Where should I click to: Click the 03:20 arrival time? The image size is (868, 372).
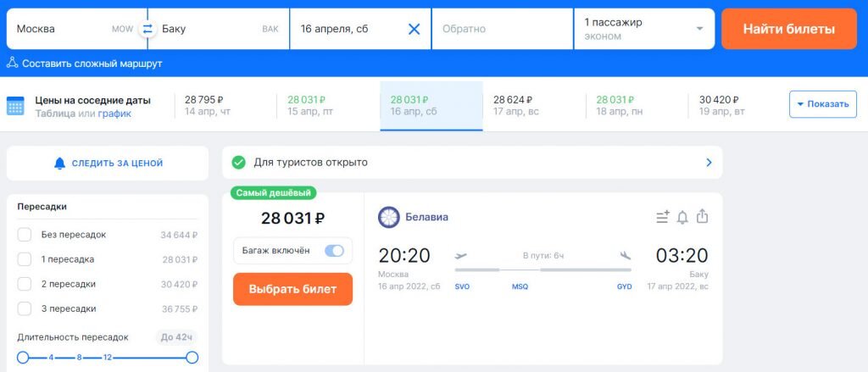coord(682,256)
